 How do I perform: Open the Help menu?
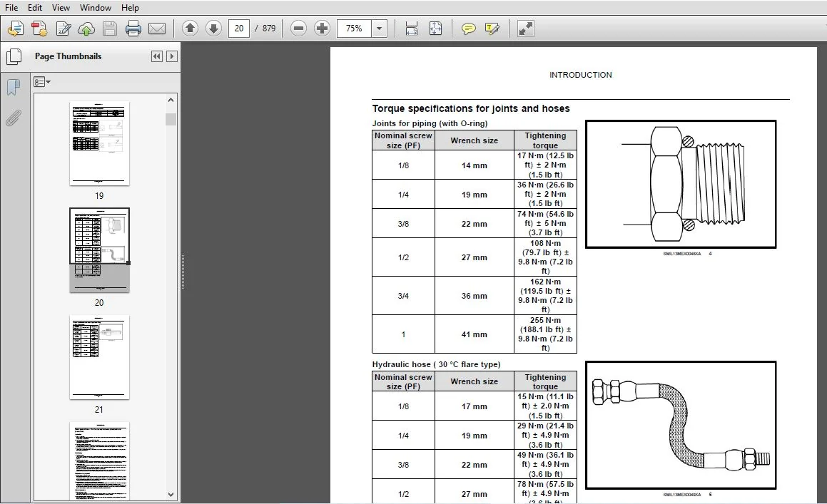tap(130, 7)
